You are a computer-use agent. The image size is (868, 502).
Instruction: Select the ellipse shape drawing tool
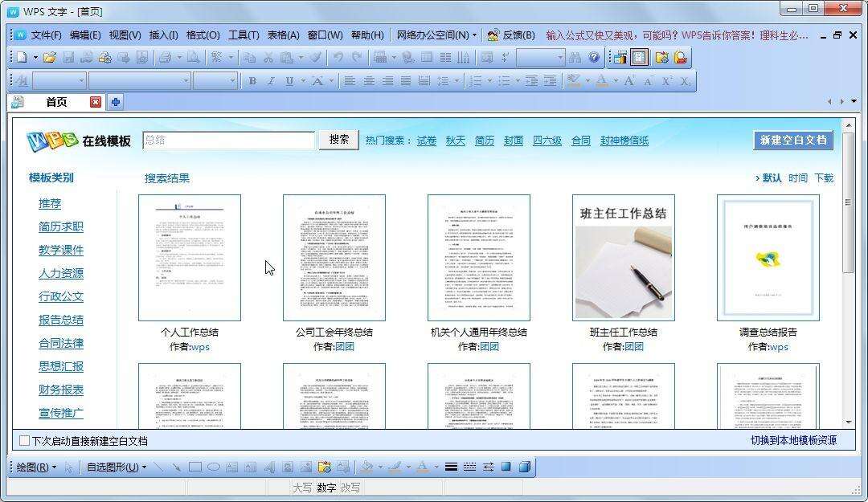(x=214, y=467)
